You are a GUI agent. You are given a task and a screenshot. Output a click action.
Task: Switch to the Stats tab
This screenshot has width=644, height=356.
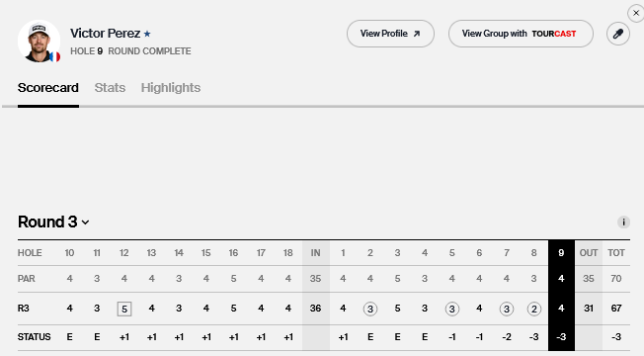(x=110, y=88)
